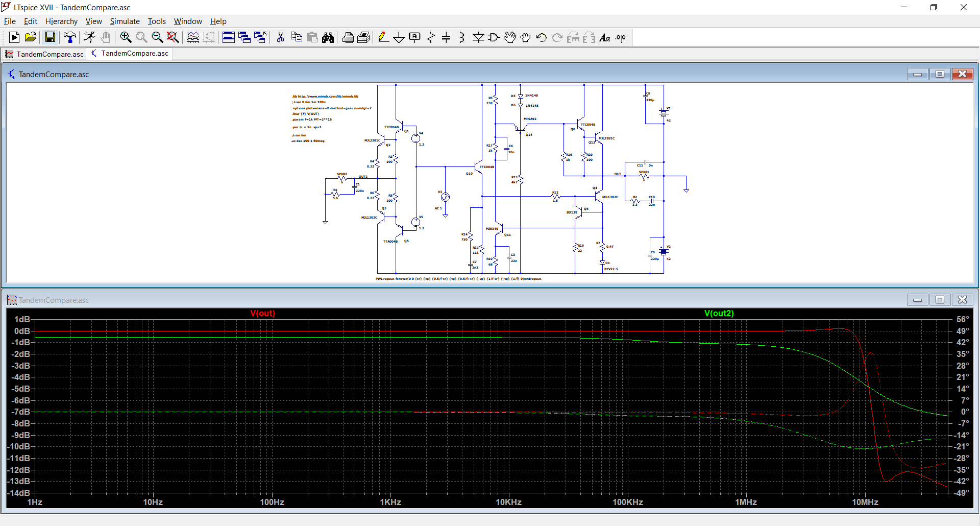Close the waveform plot sub-window
Screen dimensions: 980x526
(x=962, y=300)
